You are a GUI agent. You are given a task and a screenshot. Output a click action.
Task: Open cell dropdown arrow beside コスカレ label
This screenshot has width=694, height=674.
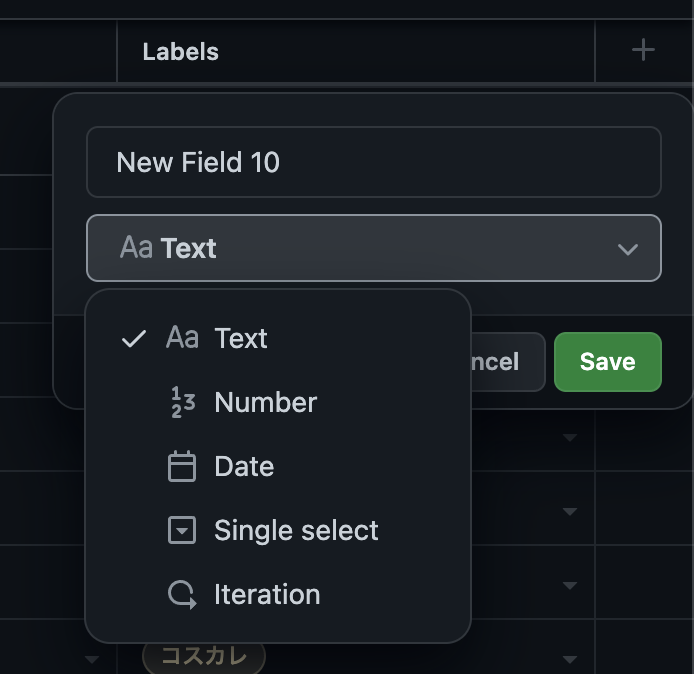point(570,659)
